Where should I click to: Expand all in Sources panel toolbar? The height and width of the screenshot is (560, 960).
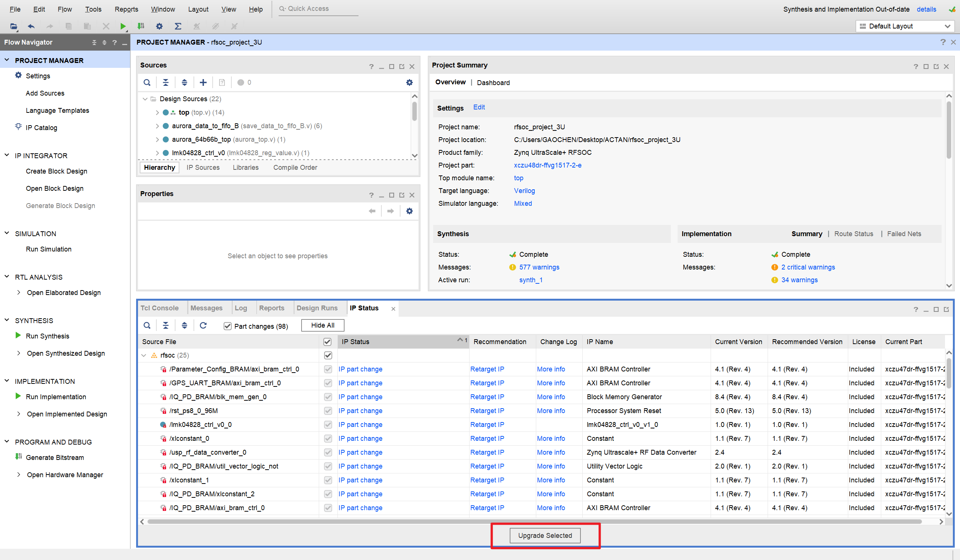point(184,82)
